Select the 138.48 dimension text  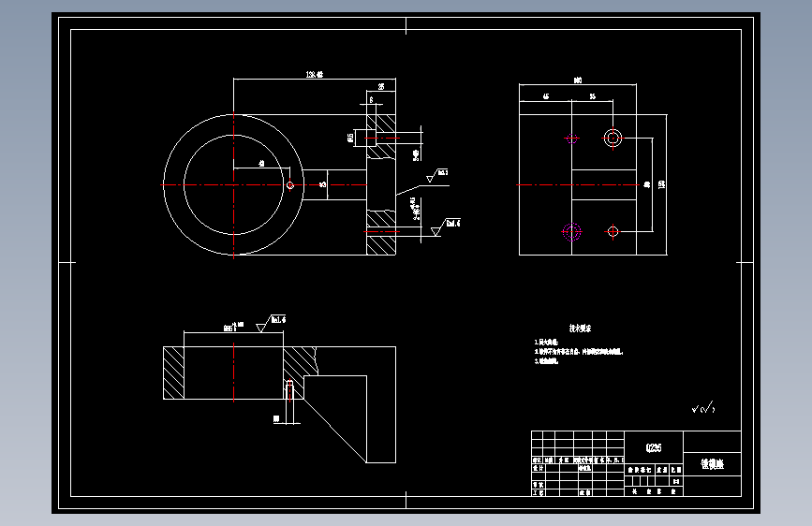pyautogui.click(x=315, y=75)
